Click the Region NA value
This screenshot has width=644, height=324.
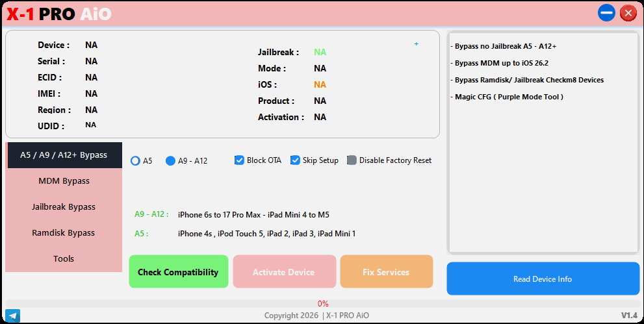[91, 110]
